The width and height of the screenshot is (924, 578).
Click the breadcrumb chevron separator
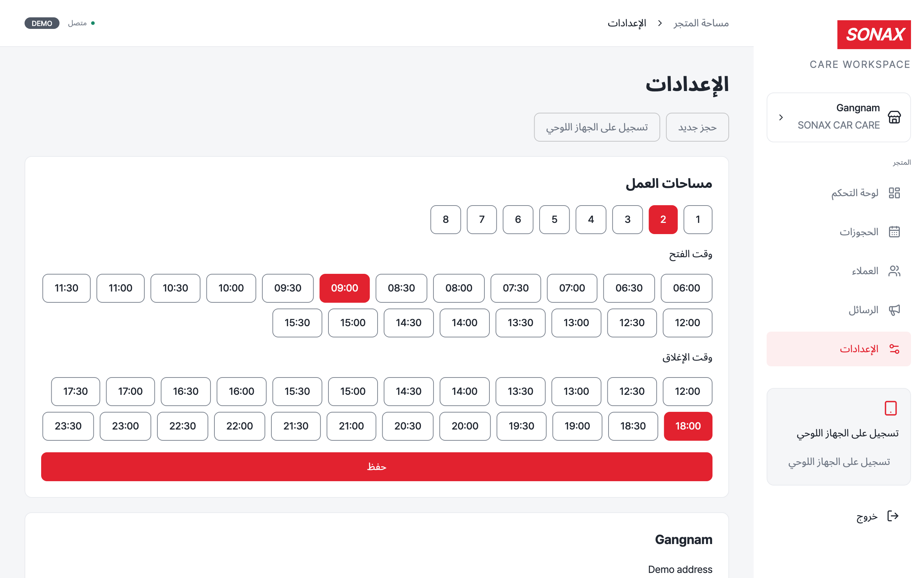660,23
